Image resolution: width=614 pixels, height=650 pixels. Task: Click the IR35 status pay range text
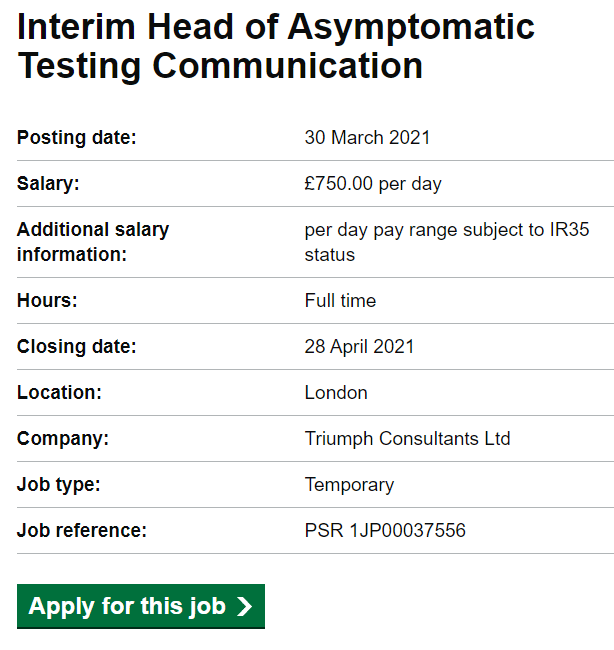coord(447,242)
